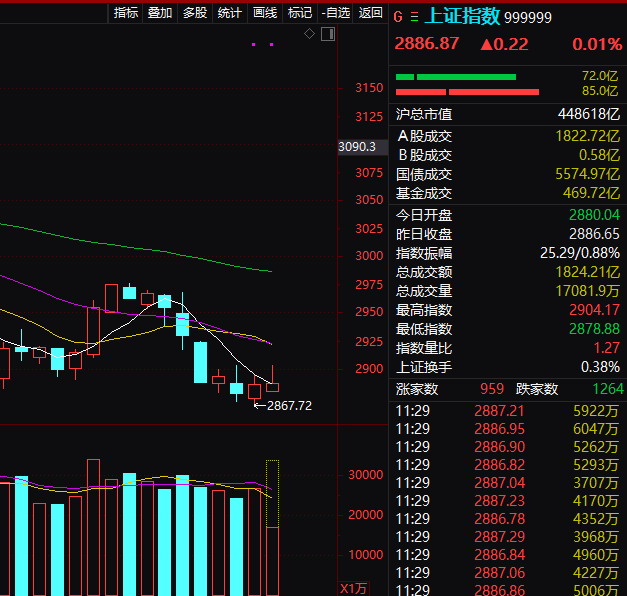Select 基金成交 value 469.72亿

[591, 193]
